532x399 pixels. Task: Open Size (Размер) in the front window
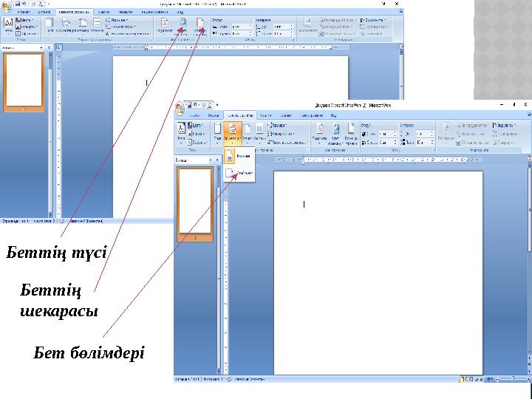click(x=248, y=132)
